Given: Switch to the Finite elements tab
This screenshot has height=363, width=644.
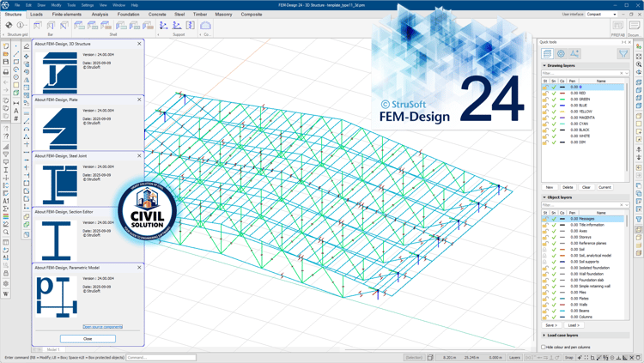Looking at the screenshot, I should [x=67, y=15].
